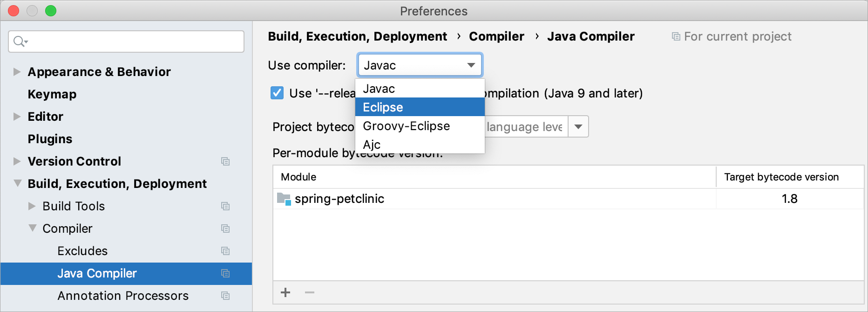
Task: Click the Java Compiler breadcrumb
Action: click(x=590, y=36)
